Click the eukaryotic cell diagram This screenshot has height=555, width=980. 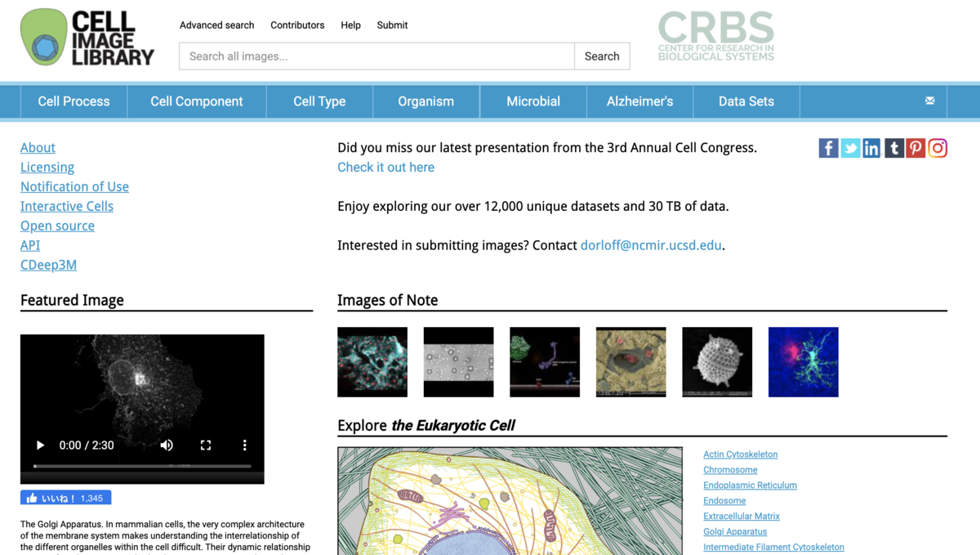510,501
